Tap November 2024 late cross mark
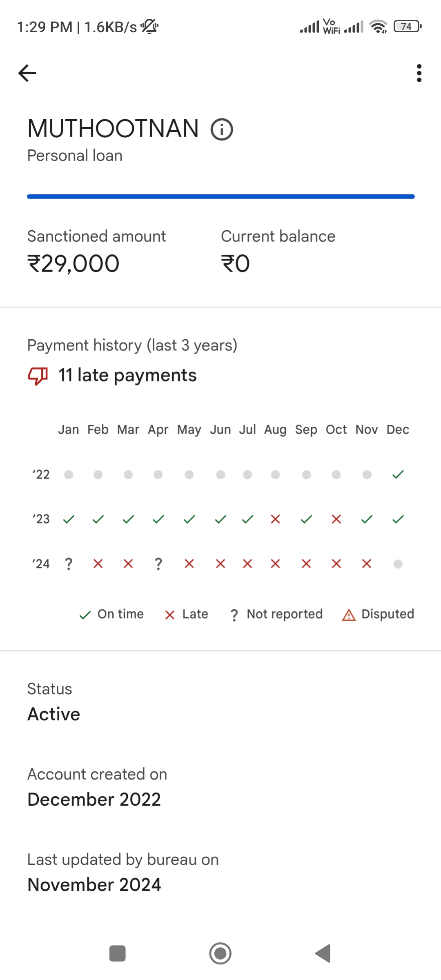The height and width of the screenshot is (980, 441). (367, 564)
